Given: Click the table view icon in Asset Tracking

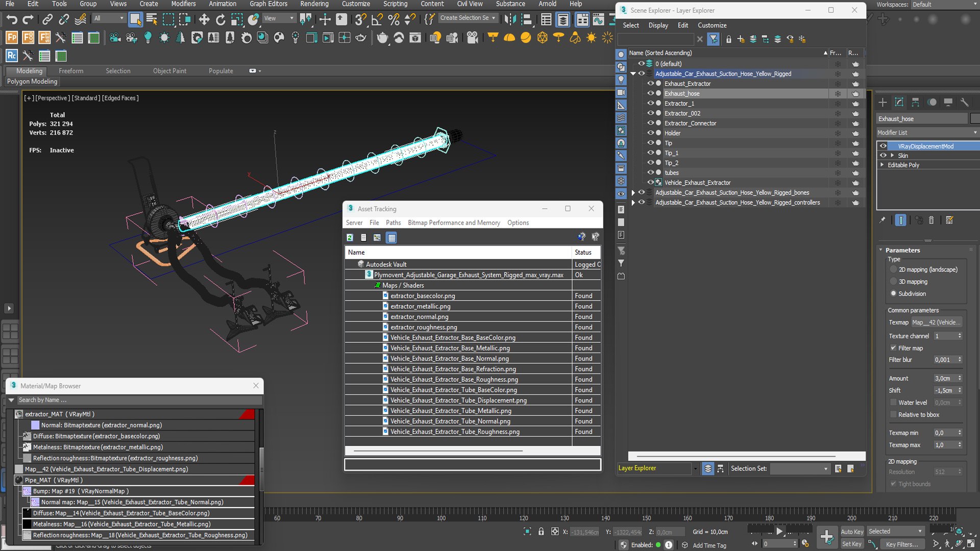Looking at the screenshot, I should (x=391, y=238).
